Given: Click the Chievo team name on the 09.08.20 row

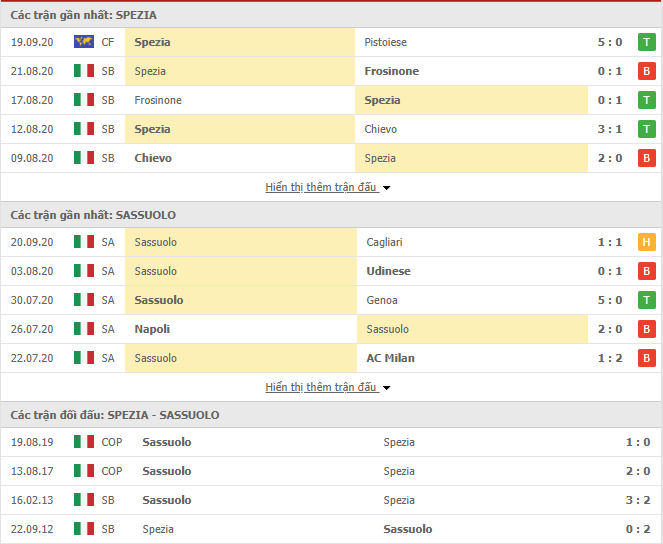Looking at the screenshot, I should pyautogui.click(x=153, y=158).
